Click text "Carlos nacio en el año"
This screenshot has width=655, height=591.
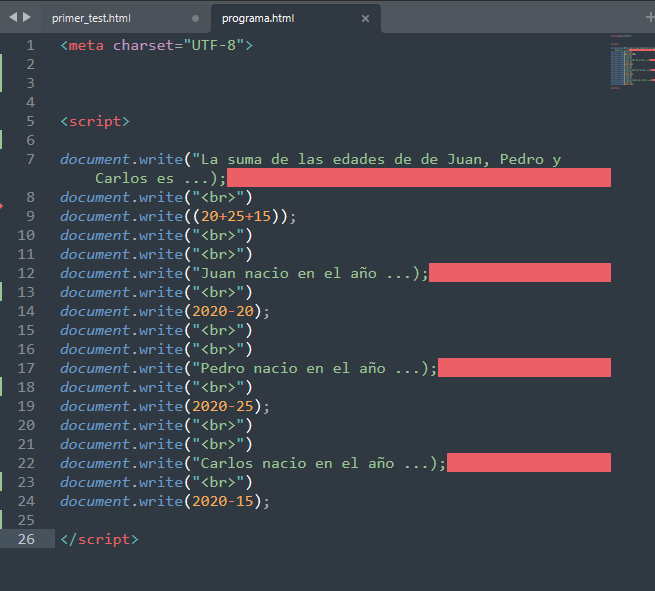tap(297, 463)
